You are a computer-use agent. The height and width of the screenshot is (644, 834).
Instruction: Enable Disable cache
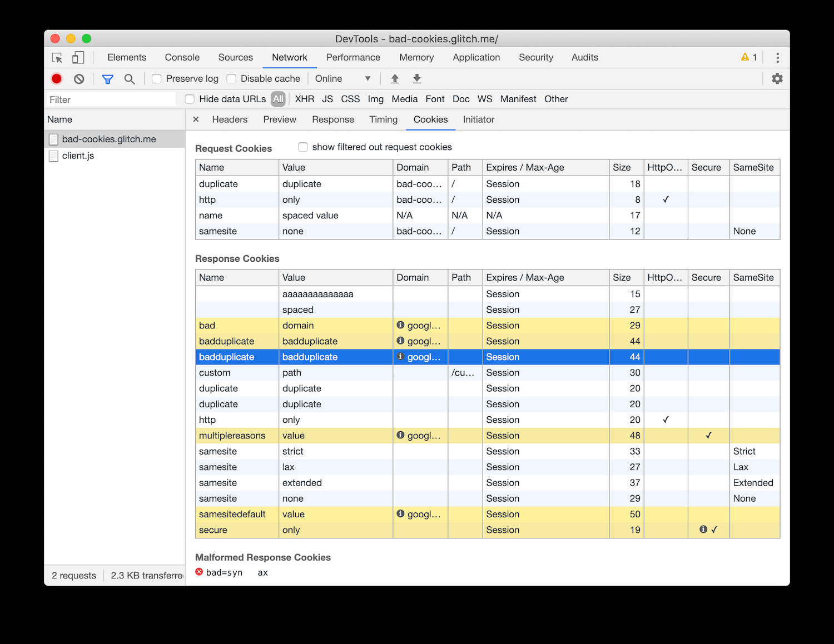tap(231, 78)
